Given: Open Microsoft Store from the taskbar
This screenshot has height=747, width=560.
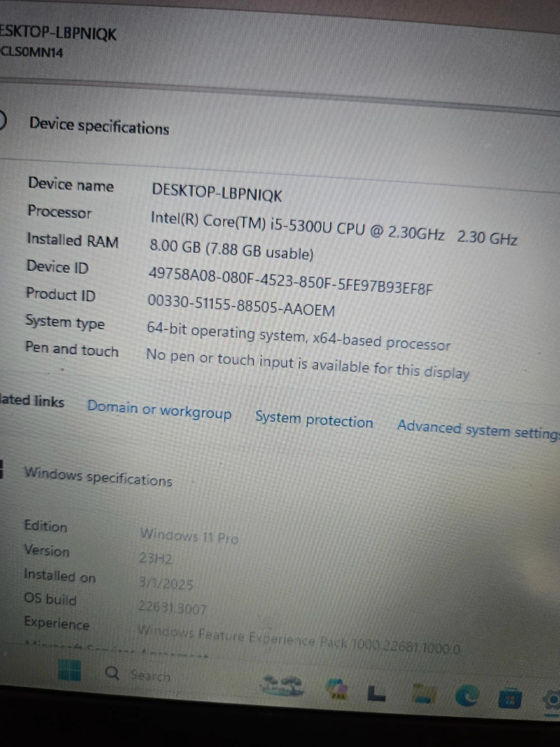Looking at the screenshot, I should [510, 699].
